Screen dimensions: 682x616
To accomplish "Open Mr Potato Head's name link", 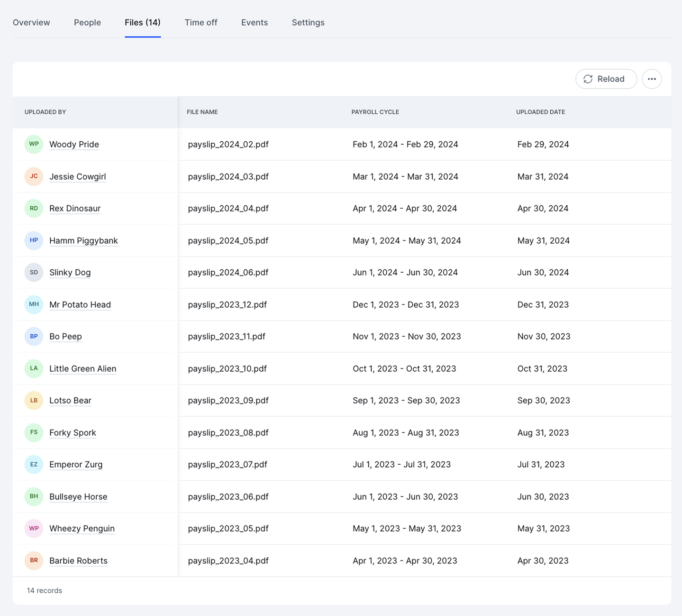I will point(80,304).
